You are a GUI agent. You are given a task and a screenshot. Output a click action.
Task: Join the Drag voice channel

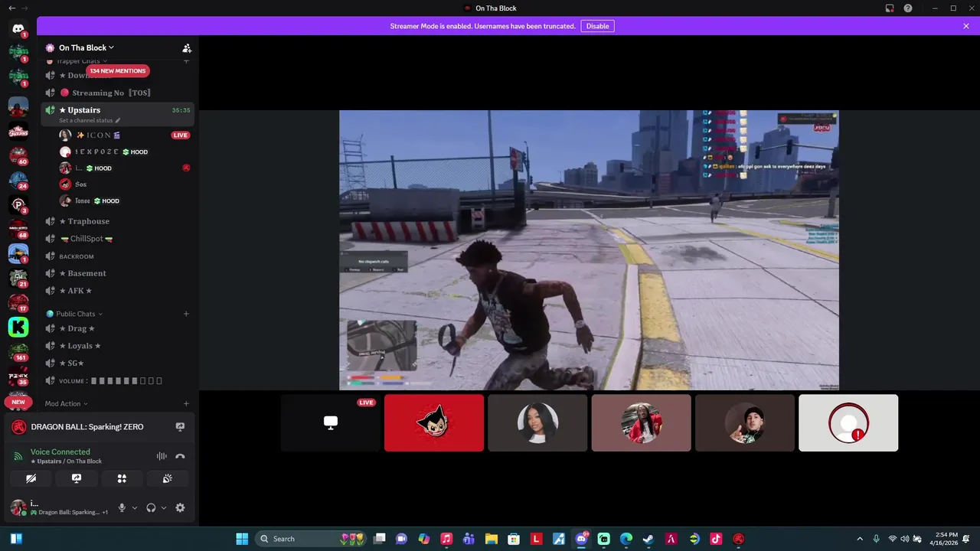tap(117, 328)
